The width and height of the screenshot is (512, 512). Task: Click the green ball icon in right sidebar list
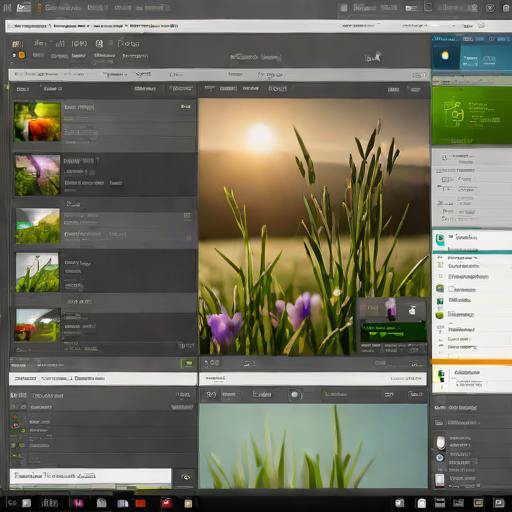[440, 315]
